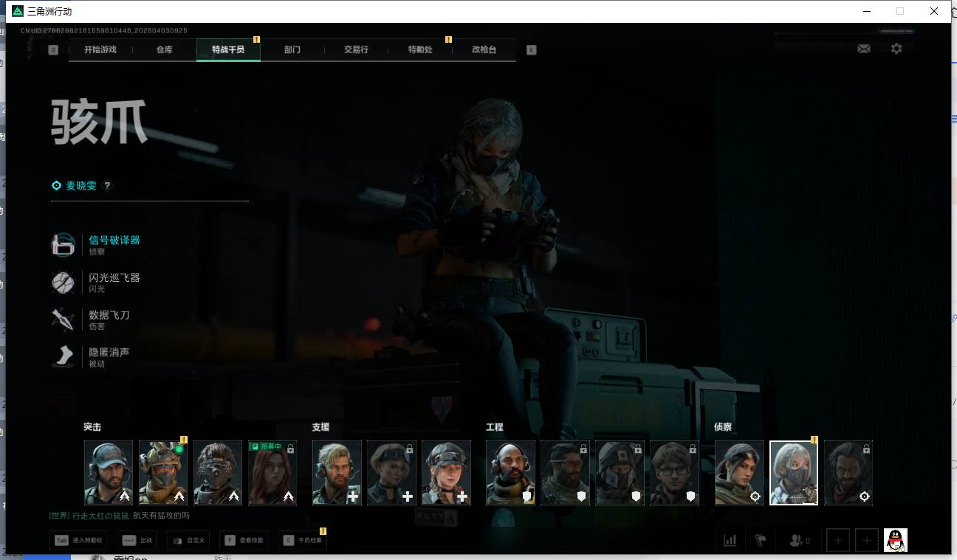The image size is (957, 560).
Task: Click the 进入特勤处 button
Action: 79,541
